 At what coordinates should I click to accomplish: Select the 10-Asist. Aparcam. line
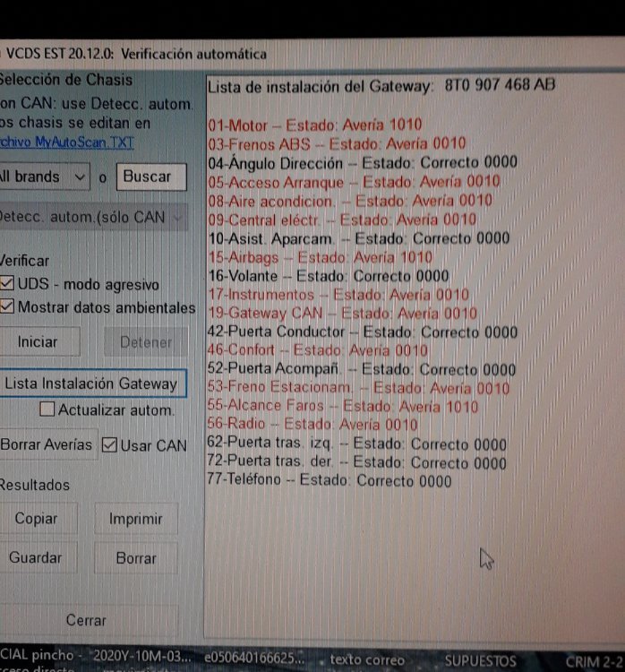[358, 238]
